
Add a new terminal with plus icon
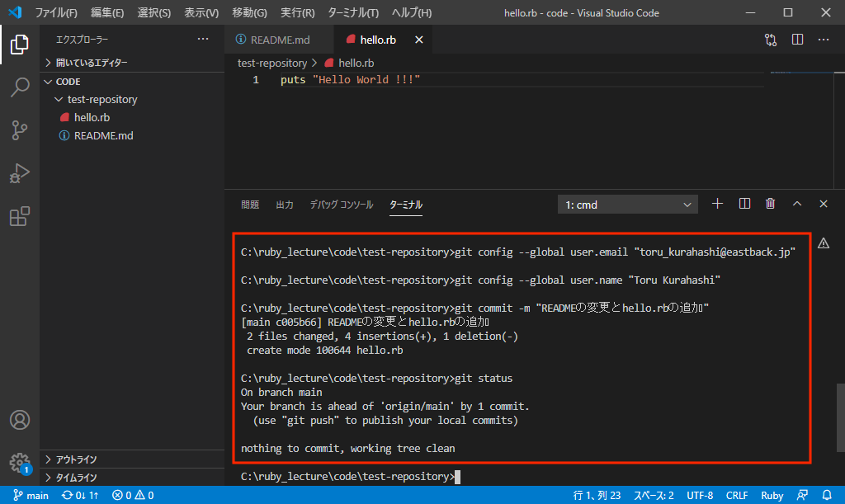point(717,205)
